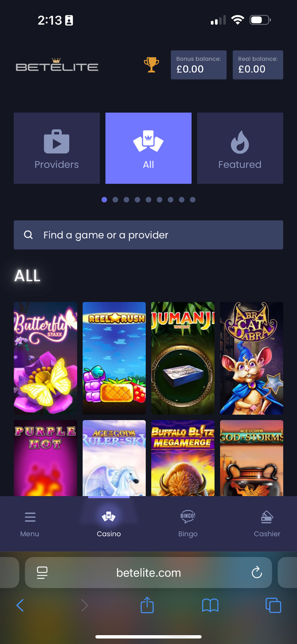Open the Cashier section
The width and height of the screenshot is (297, 644).
click(267, 523)
